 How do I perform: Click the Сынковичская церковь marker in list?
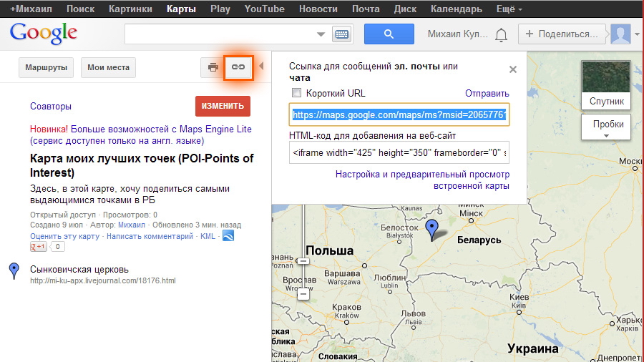pos(14,271)
